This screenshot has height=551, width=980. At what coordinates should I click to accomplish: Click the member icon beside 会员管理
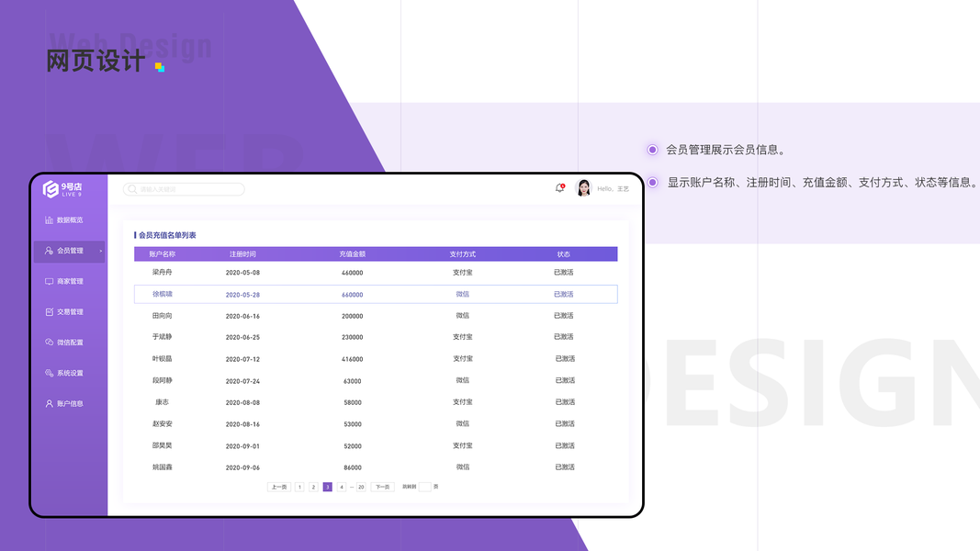[x=49, y=251]
